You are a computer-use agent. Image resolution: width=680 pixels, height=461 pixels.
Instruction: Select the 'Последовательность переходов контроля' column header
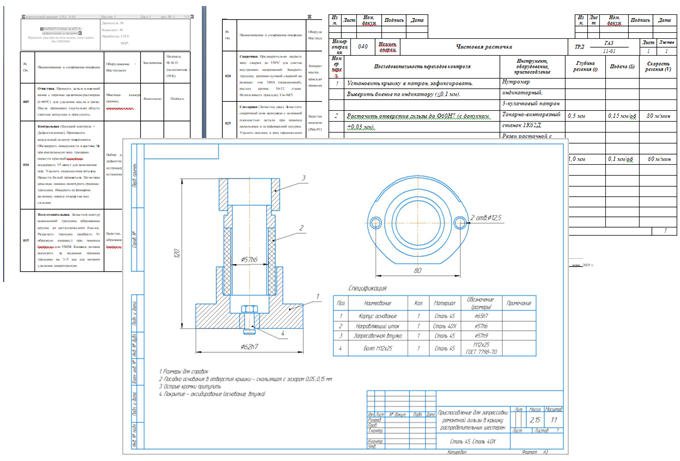(422, 66)
